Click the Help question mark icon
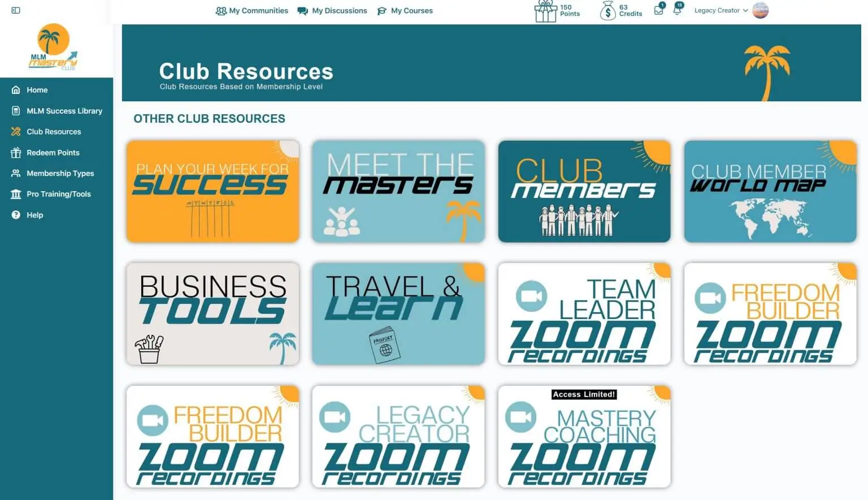 click(x=16, y=215)
